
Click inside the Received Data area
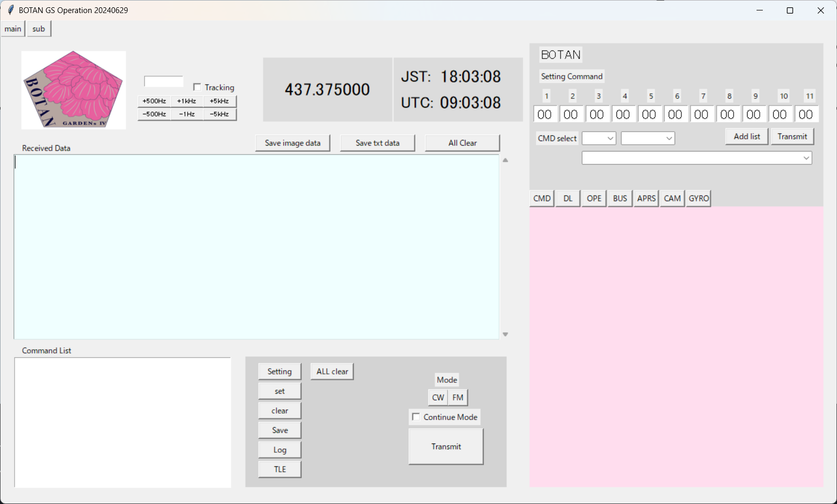coord(256,245)
